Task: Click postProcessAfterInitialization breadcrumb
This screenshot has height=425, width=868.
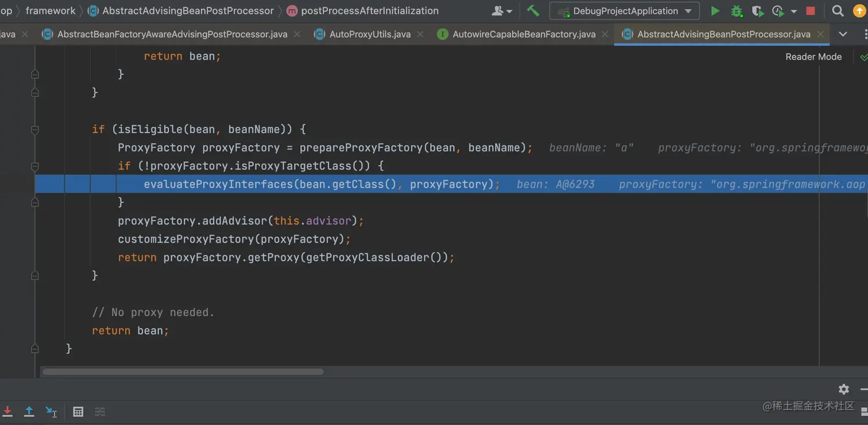Action: tap(370, 11)
